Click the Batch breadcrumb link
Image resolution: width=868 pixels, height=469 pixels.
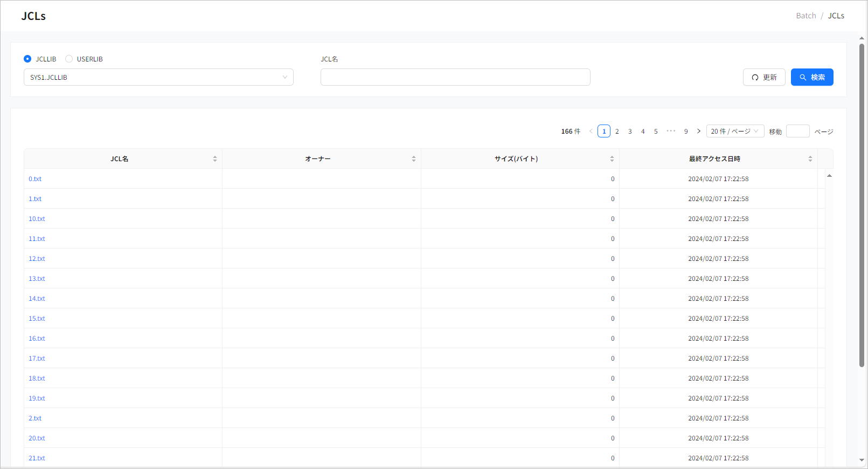point(805,16)
